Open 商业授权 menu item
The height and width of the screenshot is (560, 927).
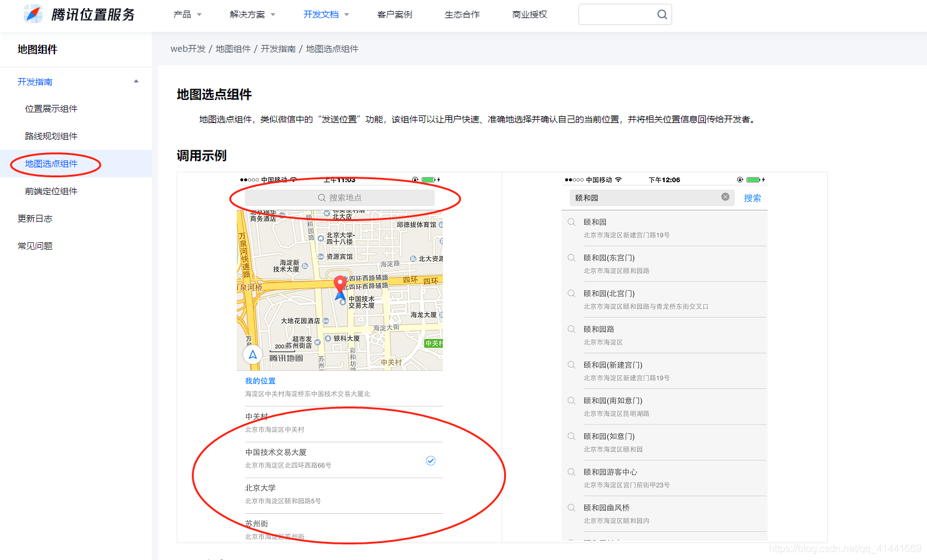(530, 14)
